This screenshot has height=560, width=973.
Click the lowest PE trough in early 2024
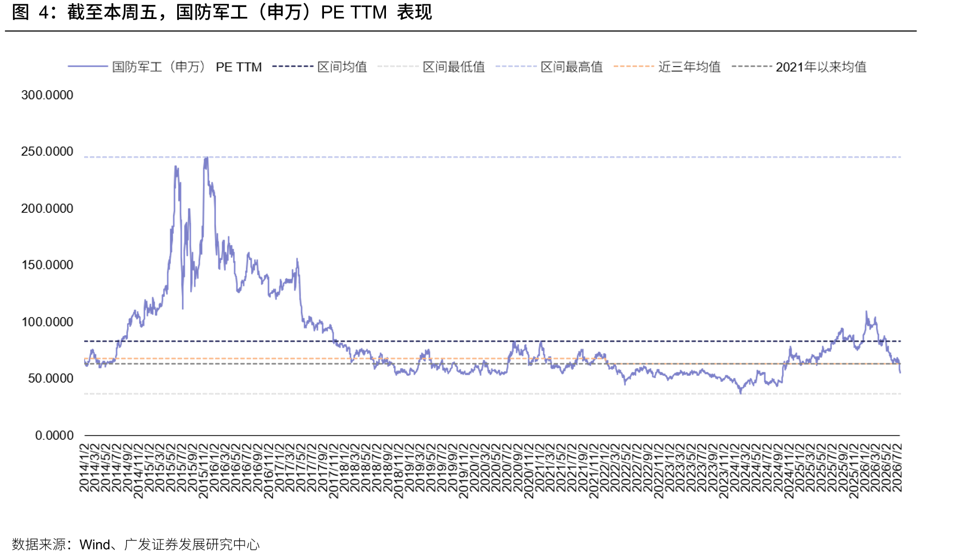point(740,392)
